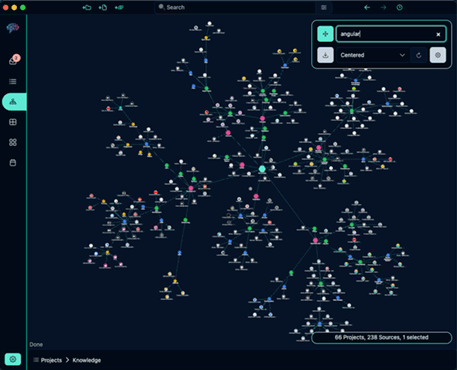Screen dimensions: 457x370
Task: Open the search options icon beside the Search bar
Action: (x=324, y=7)
